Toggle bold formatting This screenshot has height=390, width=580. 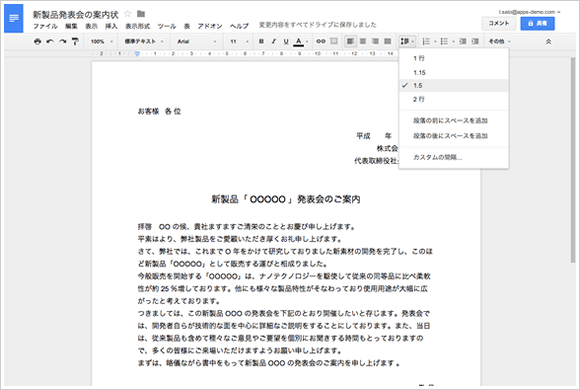tap(261, 41)
